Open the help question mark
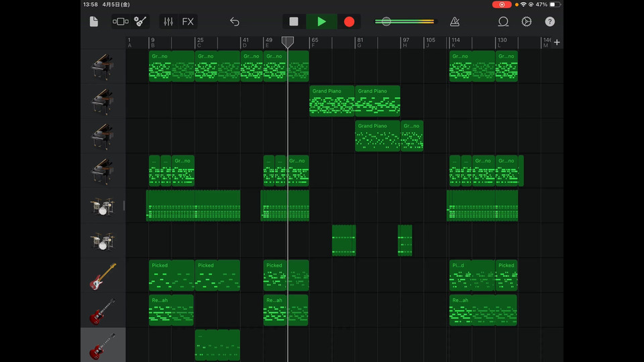 point(550,21)
